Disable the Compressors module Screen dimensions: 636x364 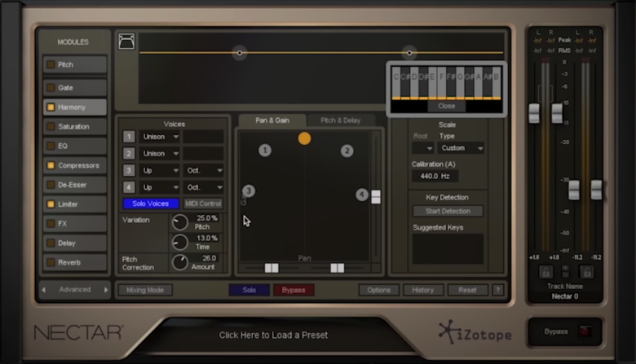51,165
